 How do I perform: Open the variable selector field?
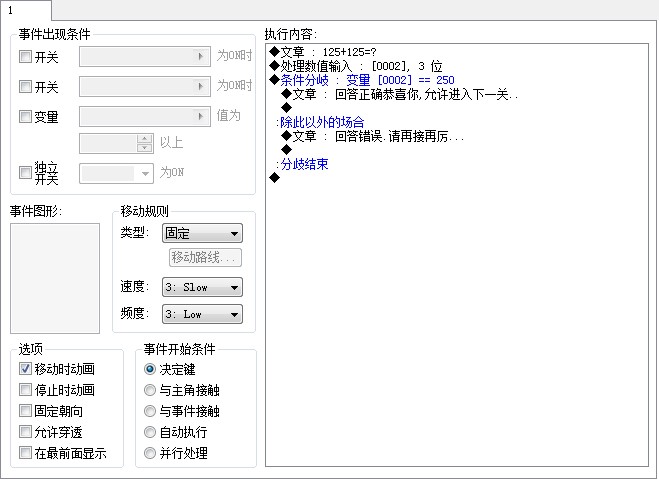click(x=145, y=116)
